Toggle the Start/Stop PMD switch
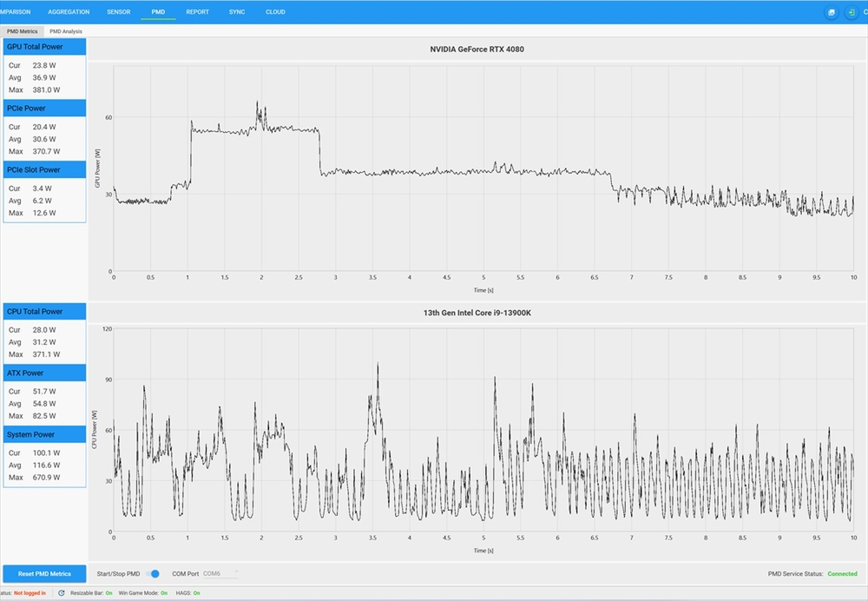The width and height of the screenshot is (868, 601). [x=153, y=574]
